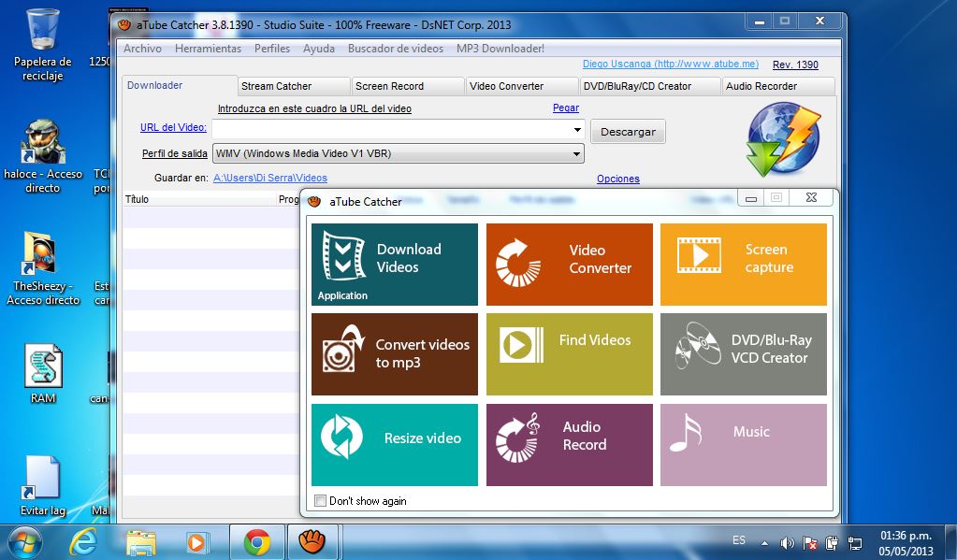
Task: Open the taskbar clock showing 01:36 p.m.
Action: pyautogui.click(x=906, y=543)
